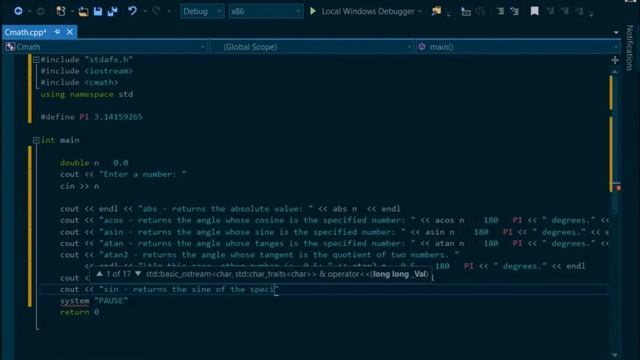Click the '#include <cmath>' line
This screenshot has height=360, width=640.
(79, 82)
